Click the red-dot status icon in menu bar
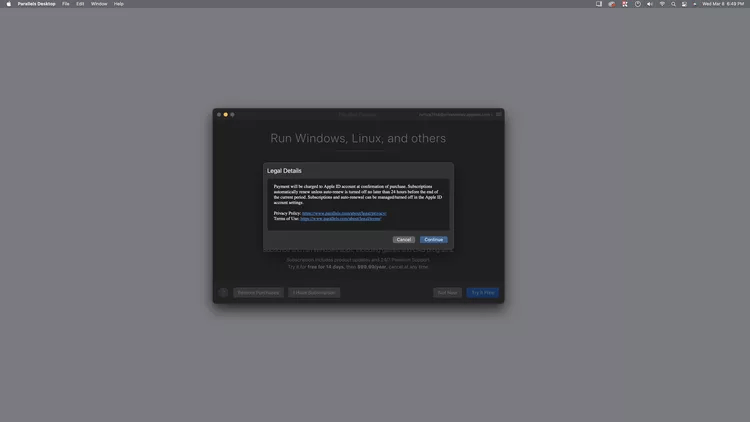 click(612, 4)
